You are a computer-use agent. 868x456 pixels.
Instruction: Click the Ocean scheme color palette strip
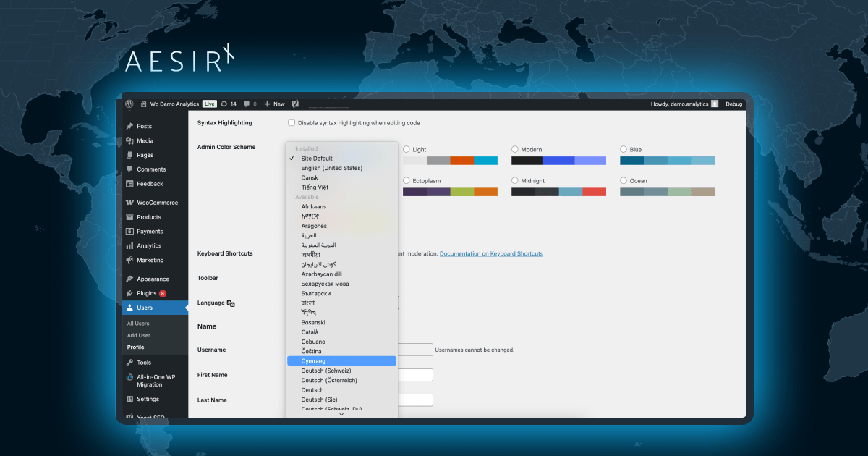pos(667,192)
